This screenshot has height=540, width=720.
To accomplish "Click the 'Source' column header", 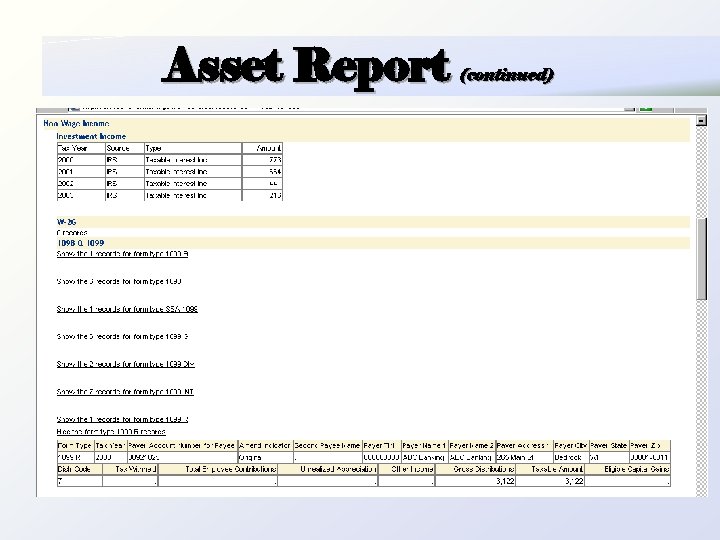I will (125, 148).
